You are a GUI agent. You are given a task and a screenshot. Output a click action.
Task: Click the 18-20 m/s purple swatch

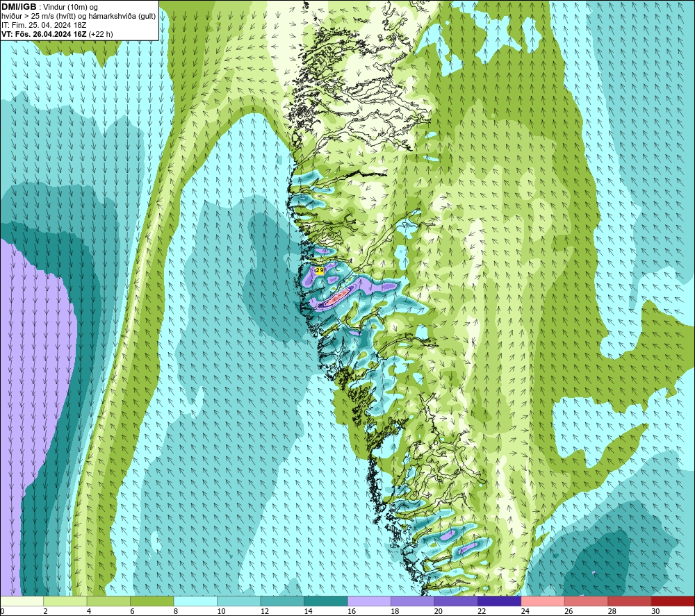[413, 601]
